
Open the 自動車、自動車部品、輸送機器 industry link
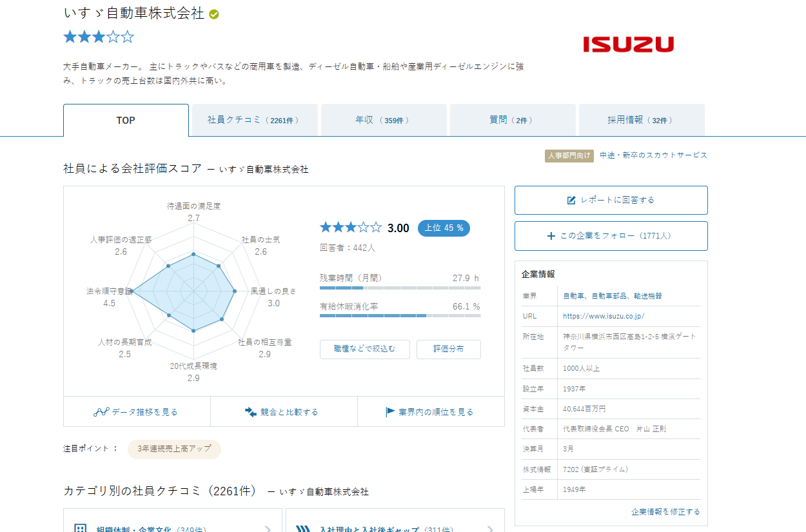point(613,296)
